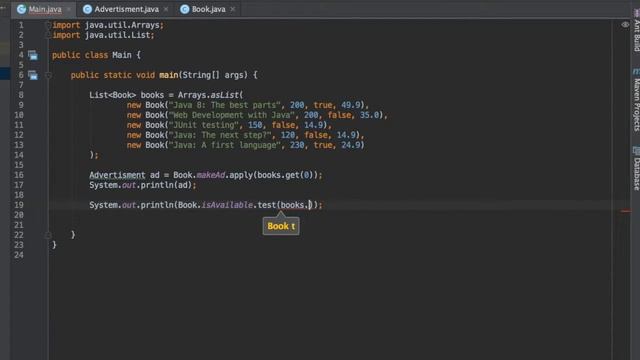
Task: Open the Advertisment.java tab
Action: pos(127,9)
